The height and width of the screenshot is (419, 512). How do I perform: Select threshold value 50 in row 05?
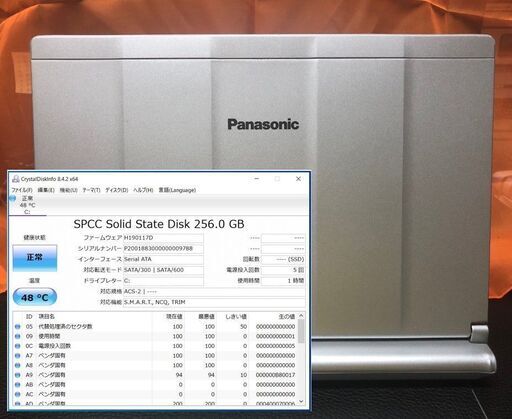coord(243,327)
